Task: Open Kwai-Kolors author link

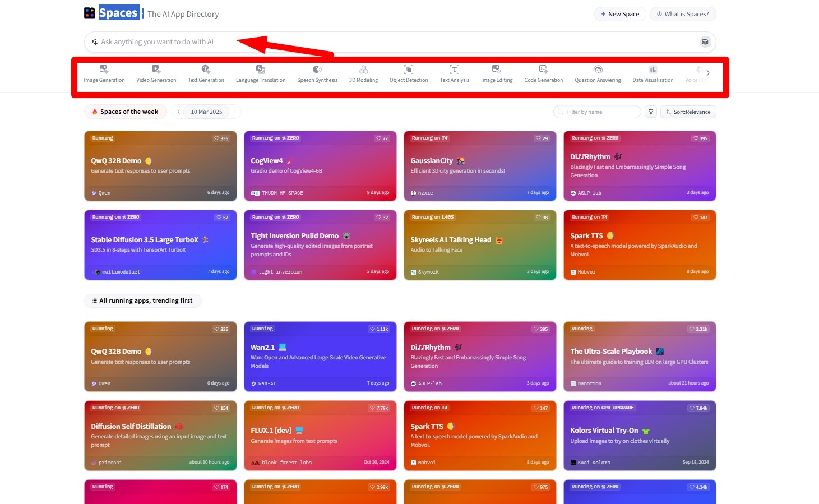Action: coord(590,463)
